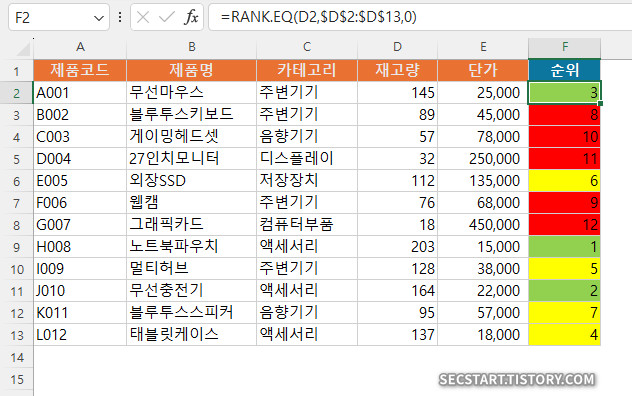Click the Enter checkmark icon in formula bar

(166, 17)
